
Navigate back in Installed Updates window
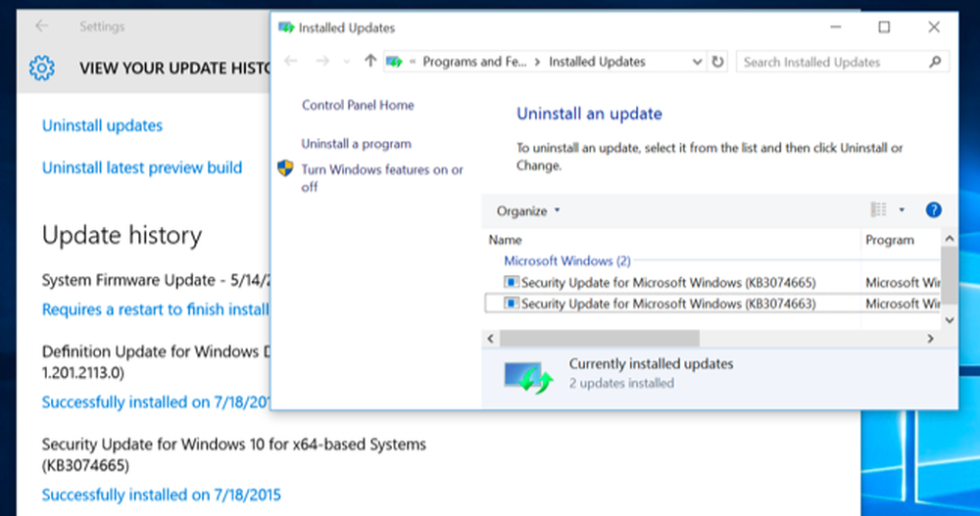(291, 62)
